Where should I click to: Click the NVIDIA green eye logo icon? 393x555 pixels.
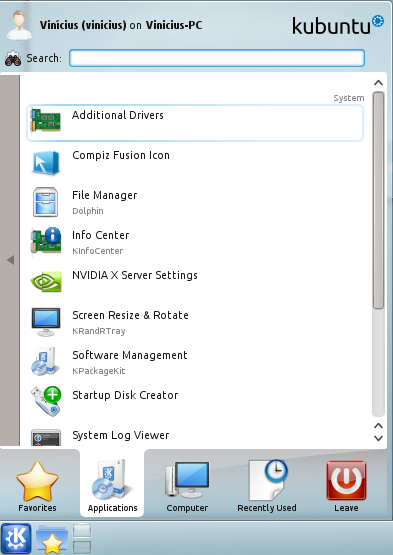[x=46, y=282]
